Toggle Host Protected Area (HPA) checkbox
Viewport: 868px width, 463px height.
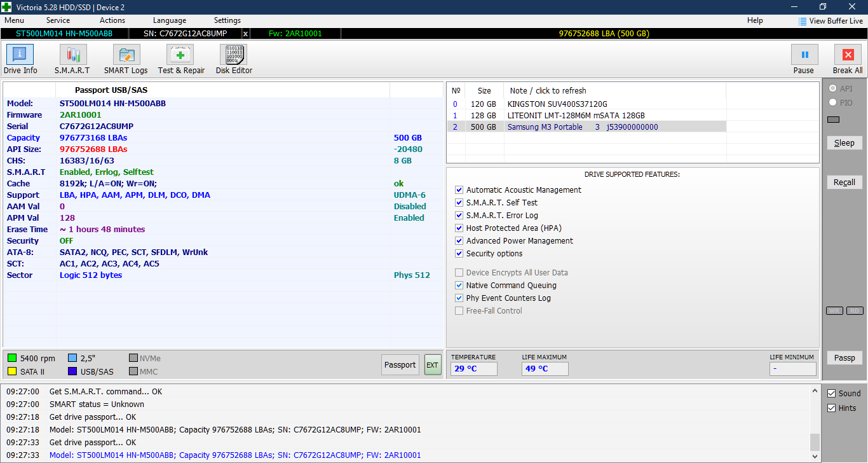coord(459,228)
